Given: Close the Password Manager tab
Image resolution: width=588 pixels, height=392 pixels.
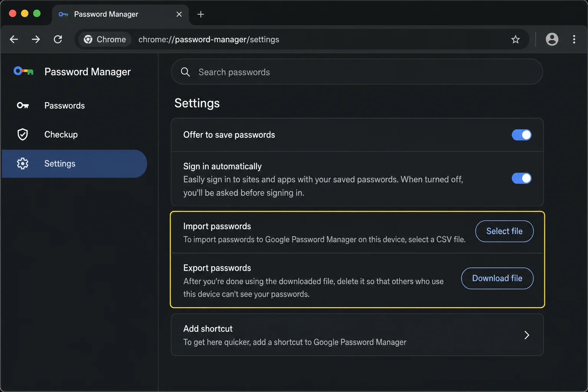Looking at the screenshot, I should pyautogui.click(x=179, y=14).
